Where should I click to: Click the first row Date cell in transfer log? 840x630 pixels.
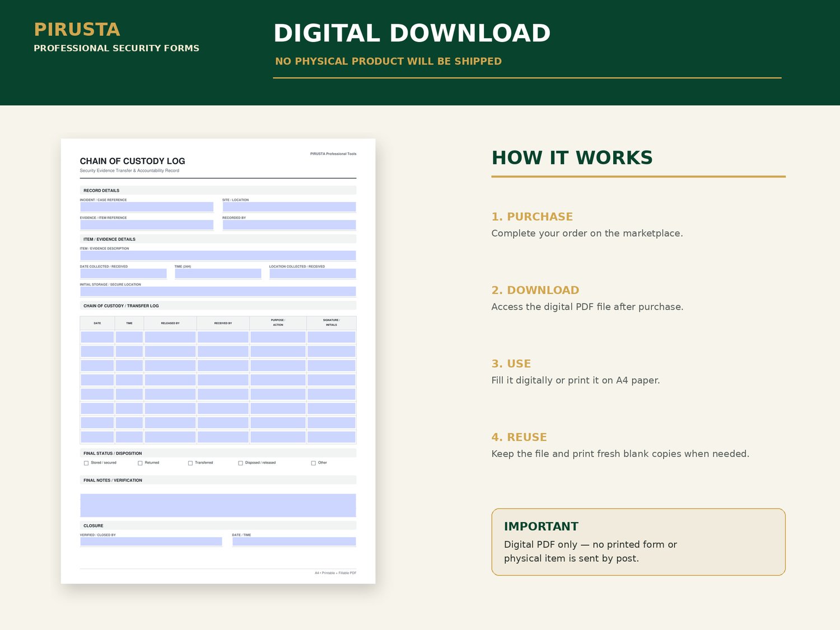tap(97, 337)
